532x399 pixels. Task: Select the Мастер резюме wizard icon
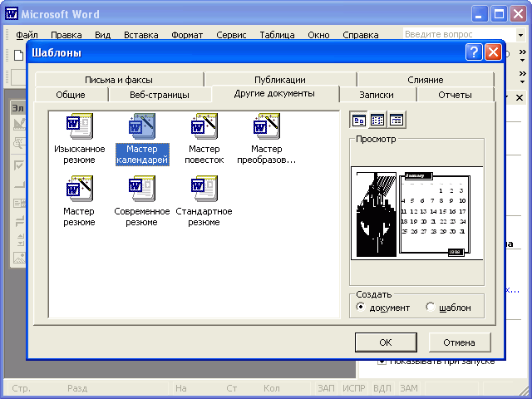pyautogui.click(x=80, y=189)
